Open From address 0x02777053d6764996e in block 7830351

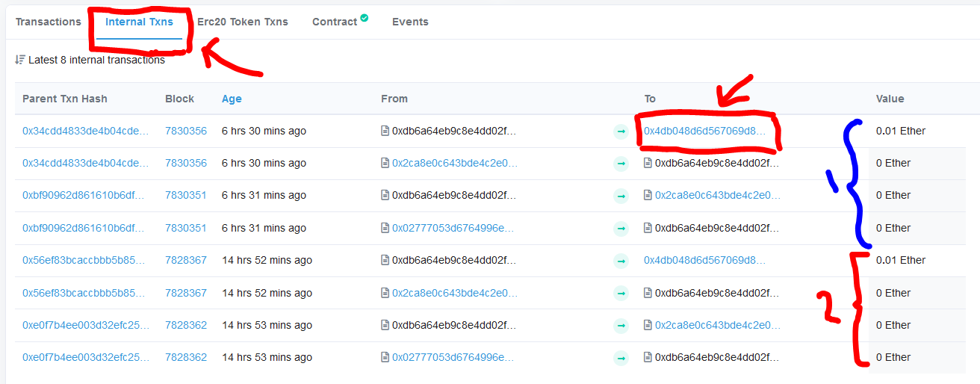coord(453,228)
